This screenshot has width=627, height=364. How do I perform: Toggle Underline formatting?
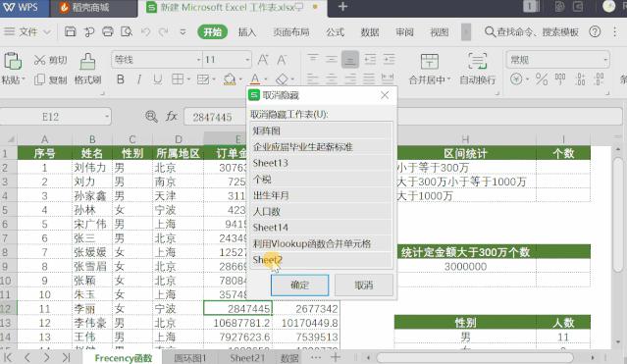(x=158, y=79)
